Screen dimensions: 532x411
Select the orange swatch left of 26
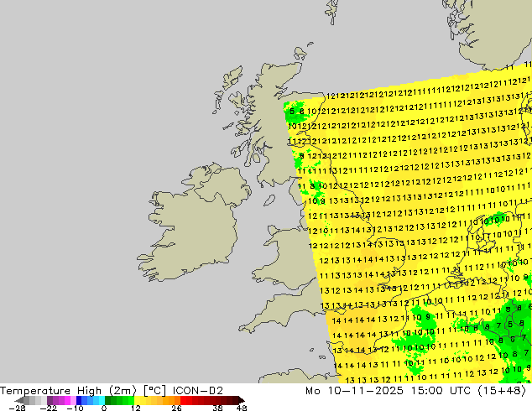pyautogui.click(x=177, y=400)
